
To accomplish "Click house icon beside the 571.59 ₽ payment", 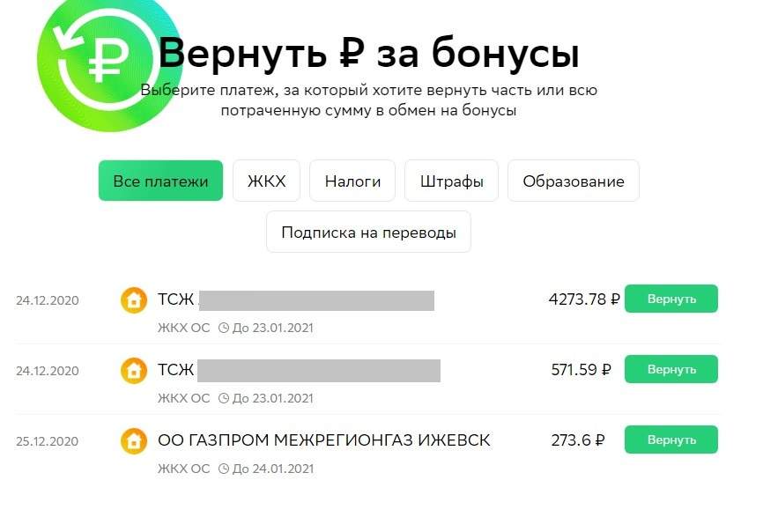I will 134,371.
